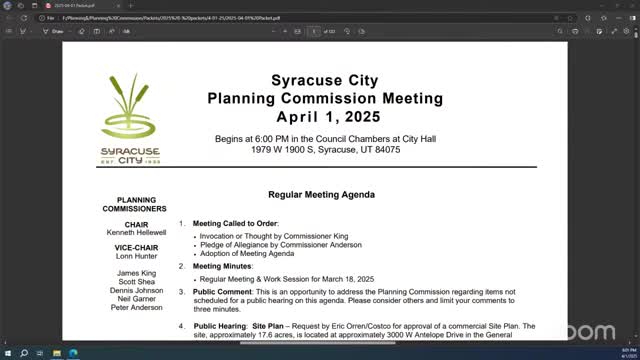Screen dimensions: 640x360
Task: Click the vertical scrollbar thumb at right
Action: [636, 34]
